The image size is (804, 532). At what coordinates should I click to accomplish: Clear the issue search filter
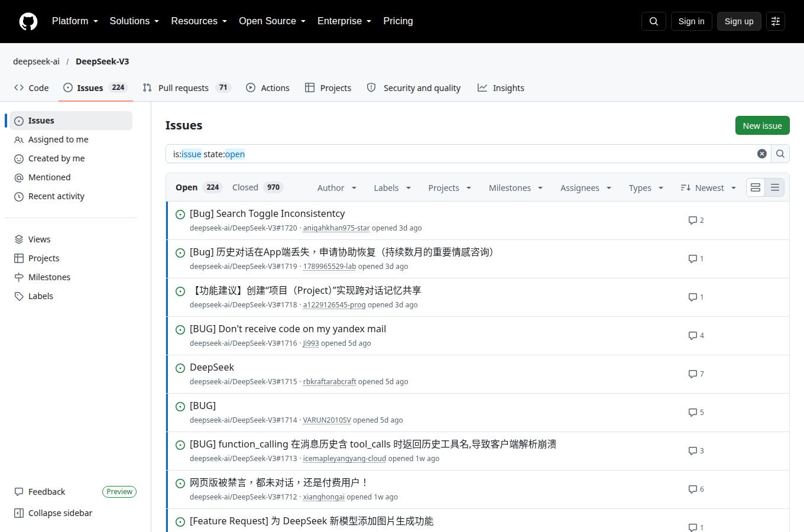point(762,154)
